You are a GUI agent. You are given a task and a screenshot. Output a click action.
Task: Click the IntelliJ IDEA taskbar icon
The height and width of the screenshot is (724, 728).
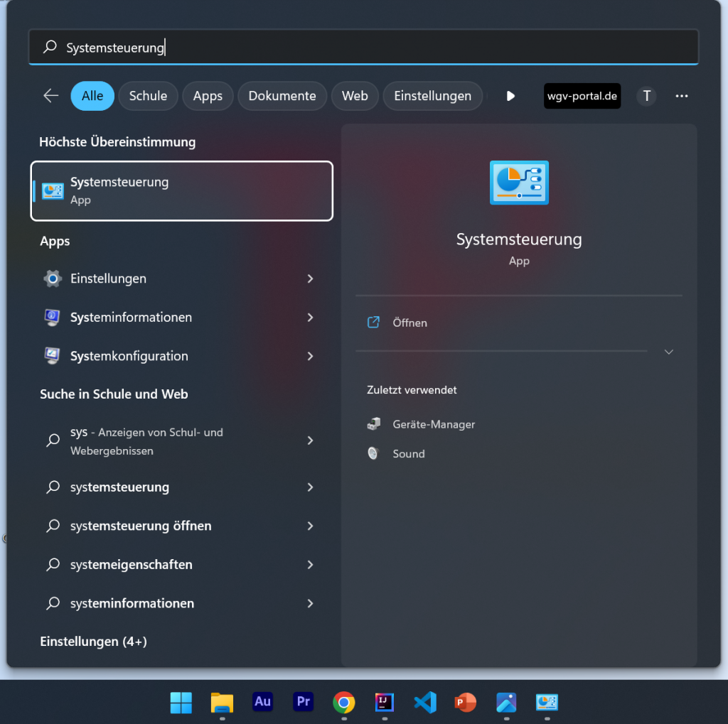(x=385, y=702)
